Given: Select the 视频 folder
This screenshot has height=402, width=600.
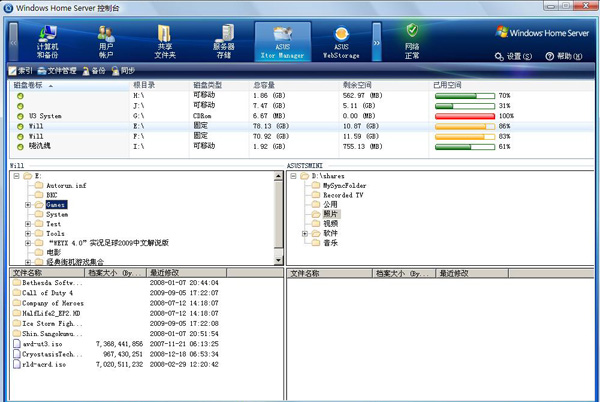Looking at the screenshot, I should pyautogui.click(x=324, y=224).
